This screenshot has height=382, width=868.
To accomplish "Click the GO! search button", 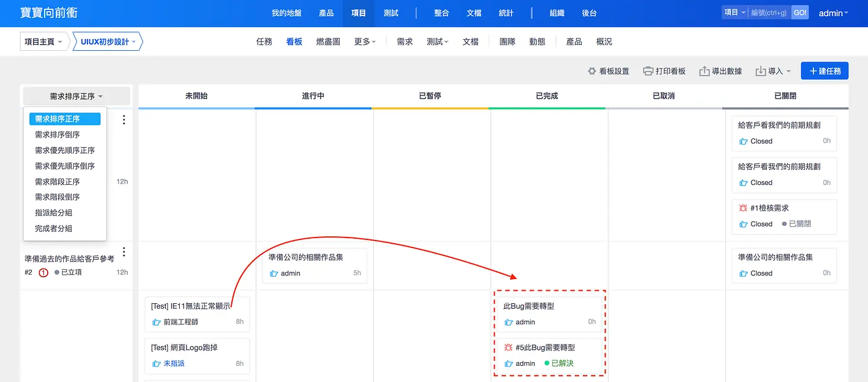I will point(800,12).
